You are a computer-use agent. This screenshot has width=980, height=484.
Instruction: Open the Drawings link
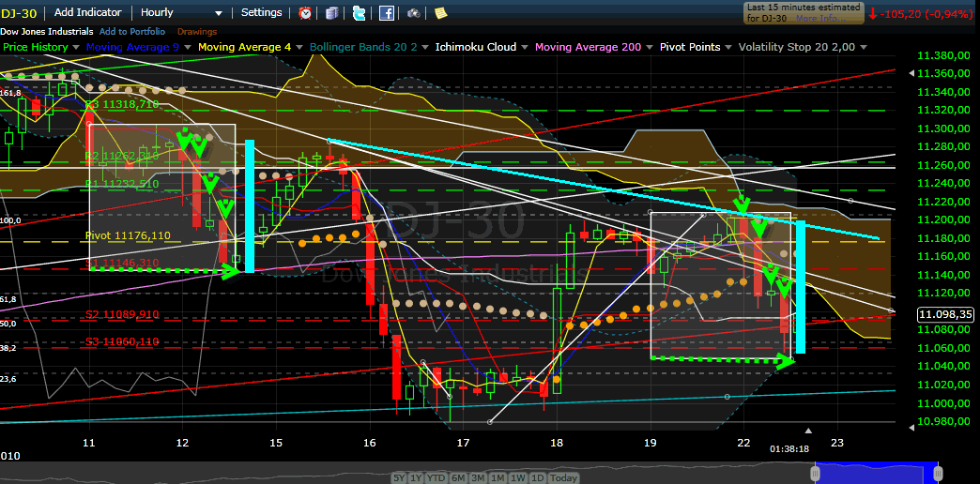click(197, 31)
